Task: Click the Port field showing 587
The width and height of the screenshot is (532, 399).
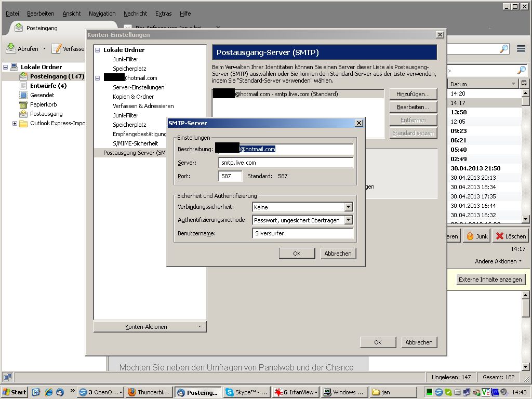Action: (x=230, y=176)
